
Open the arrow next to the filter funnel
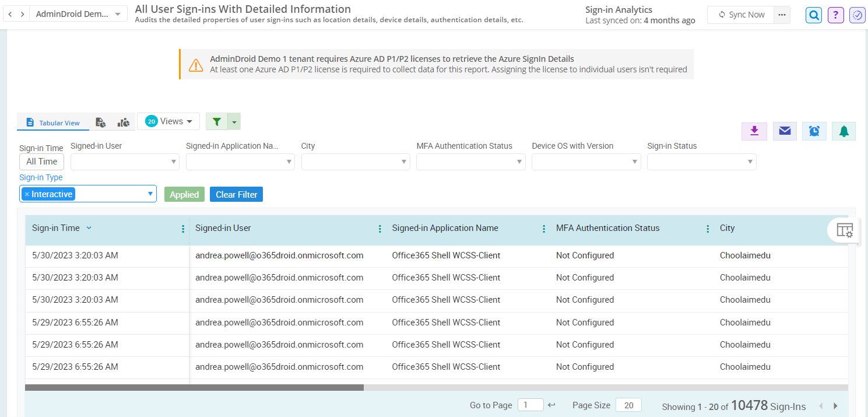[234, 122]
